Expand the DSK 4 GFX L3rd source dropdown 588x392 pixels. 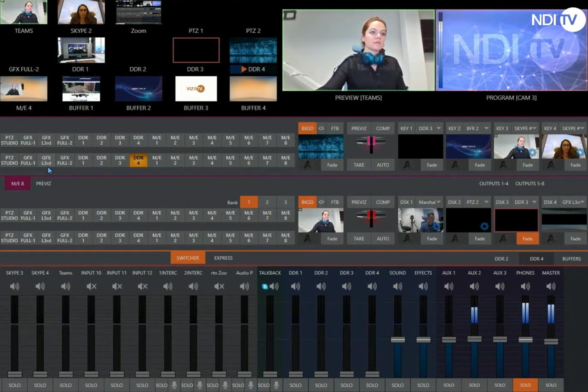tap(574, 202)
